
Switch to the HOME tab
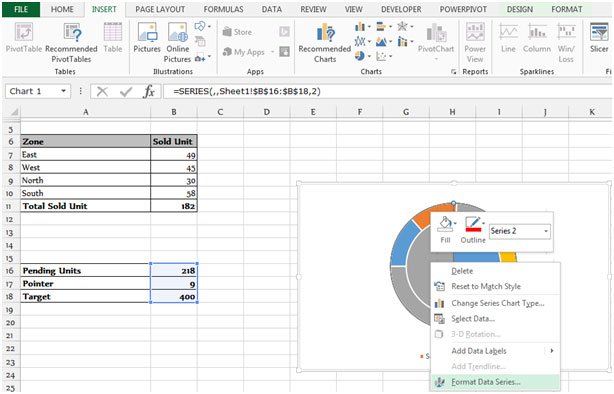pos(62,9)
